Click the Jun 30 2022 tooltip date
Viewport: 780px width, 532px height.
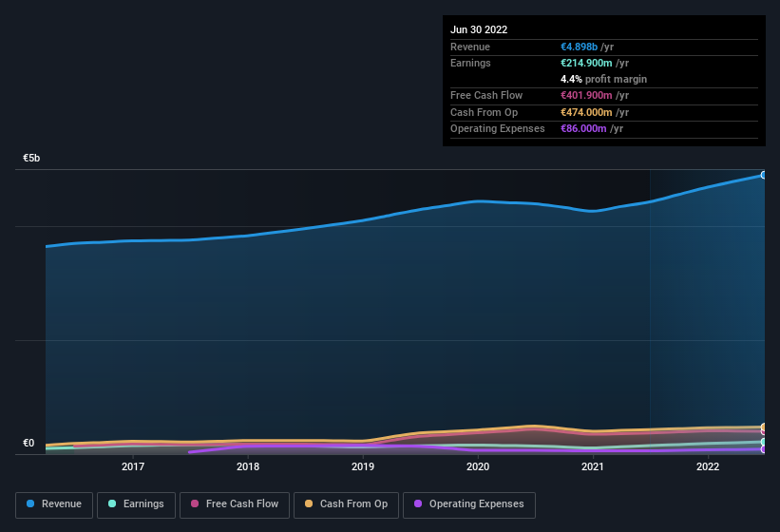[x=479, y=29]
